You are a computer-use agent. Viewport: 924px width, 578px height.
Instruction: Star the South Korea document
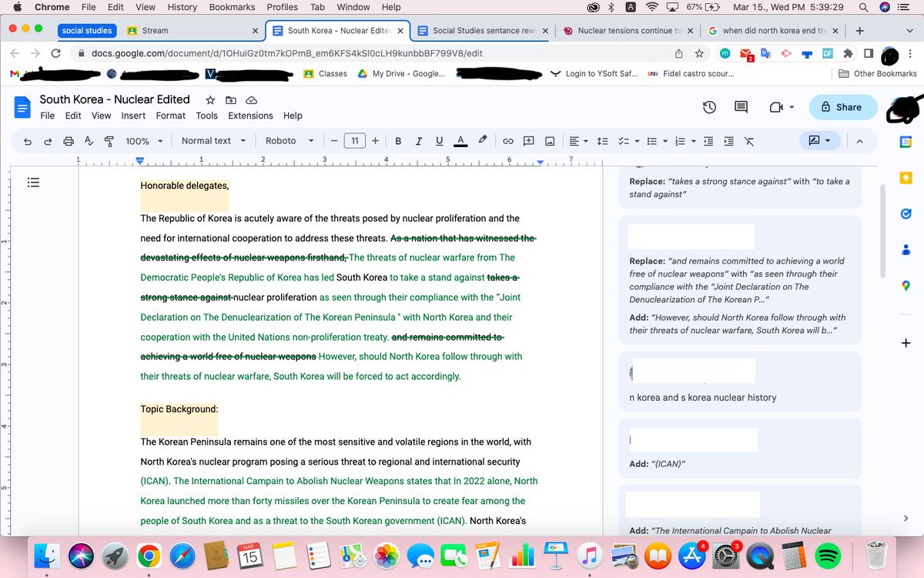tap(210, 99)
